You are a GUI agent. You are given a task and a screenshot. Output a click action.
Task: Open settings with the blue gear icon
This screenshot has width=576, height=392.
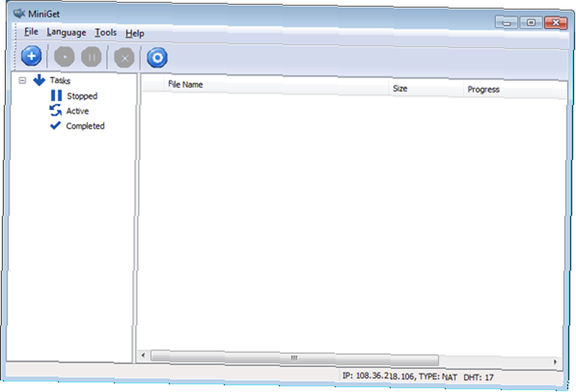[157, 58]
